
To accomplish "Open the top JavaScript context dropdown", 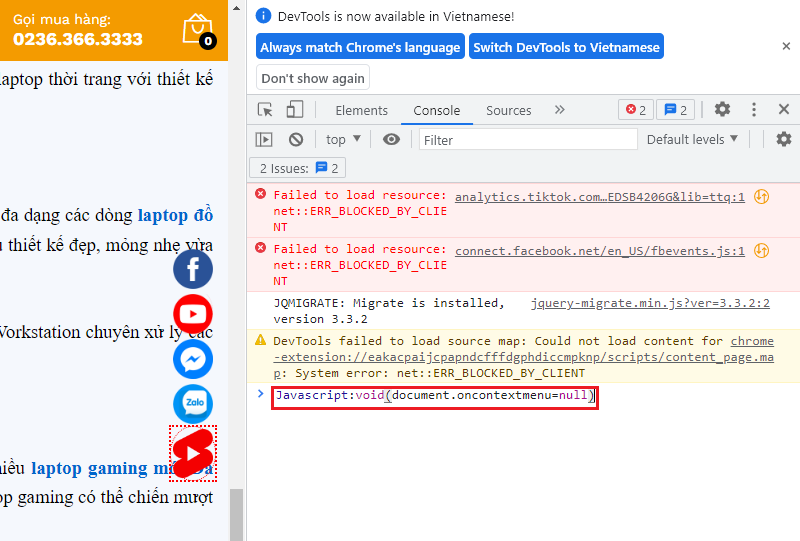I will (343, 139).
